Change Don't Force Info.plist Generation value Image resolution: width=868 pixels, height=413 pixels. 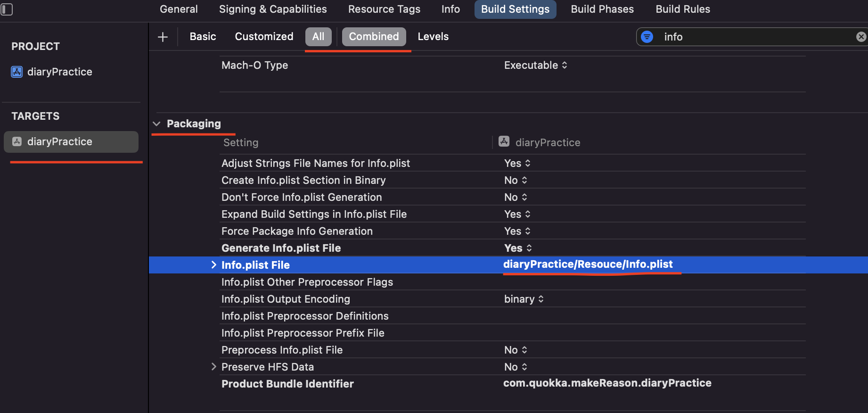tap(516, 197)
